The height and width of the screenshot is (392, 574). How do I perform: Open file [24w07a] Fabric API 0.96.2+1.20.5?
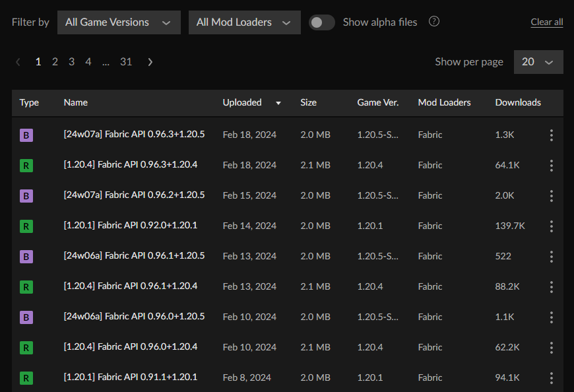click(134, 195)
